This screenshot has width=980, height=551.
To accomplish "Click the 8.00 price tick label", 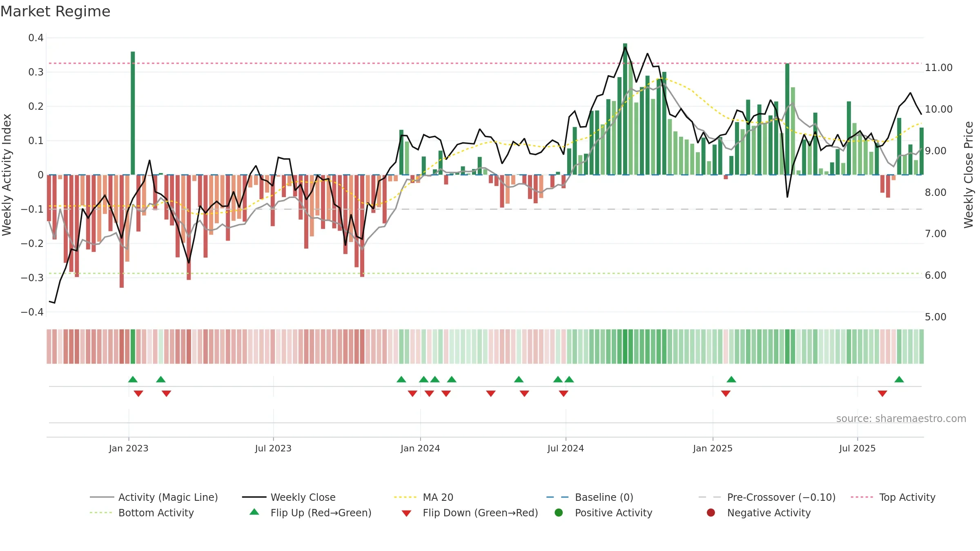I will coord(935,192).
